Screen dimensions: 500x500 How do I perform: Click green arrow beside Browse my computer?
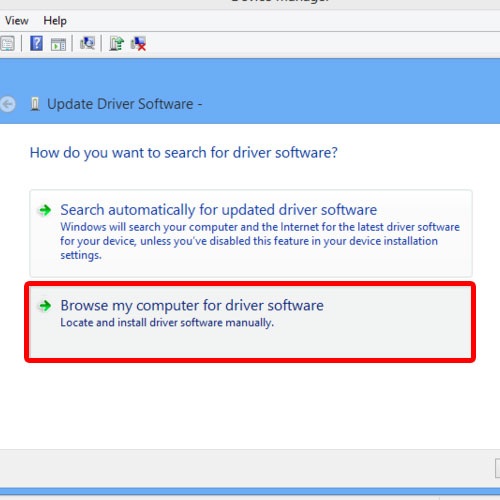coord(45,305)
